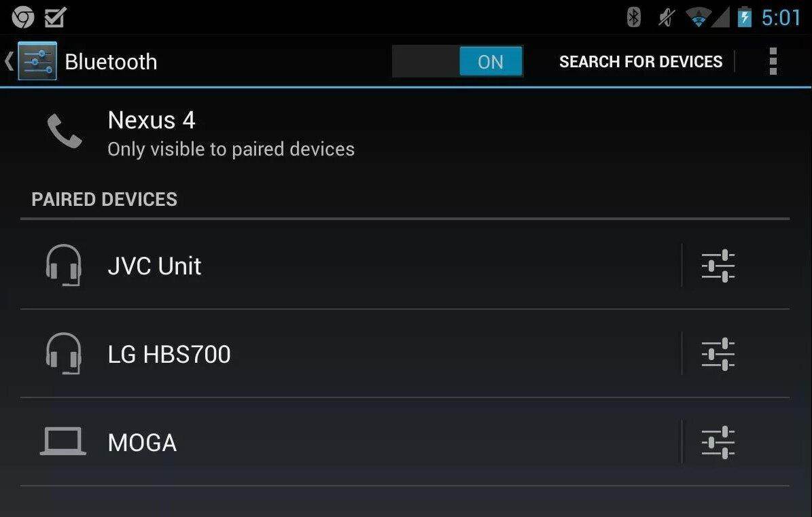Search for devices
The image size is (812, 517).
tap(640, 62)
